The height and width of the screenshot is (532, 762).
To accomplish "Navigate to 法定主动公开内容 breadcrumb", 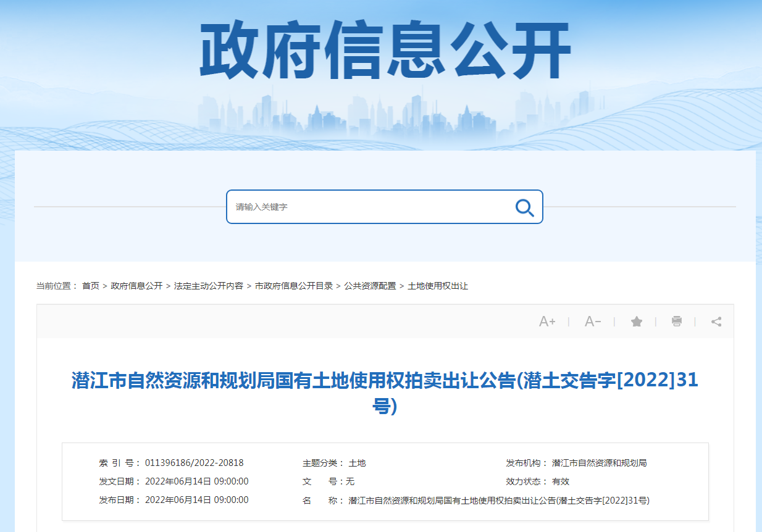I will pos(209,286).
